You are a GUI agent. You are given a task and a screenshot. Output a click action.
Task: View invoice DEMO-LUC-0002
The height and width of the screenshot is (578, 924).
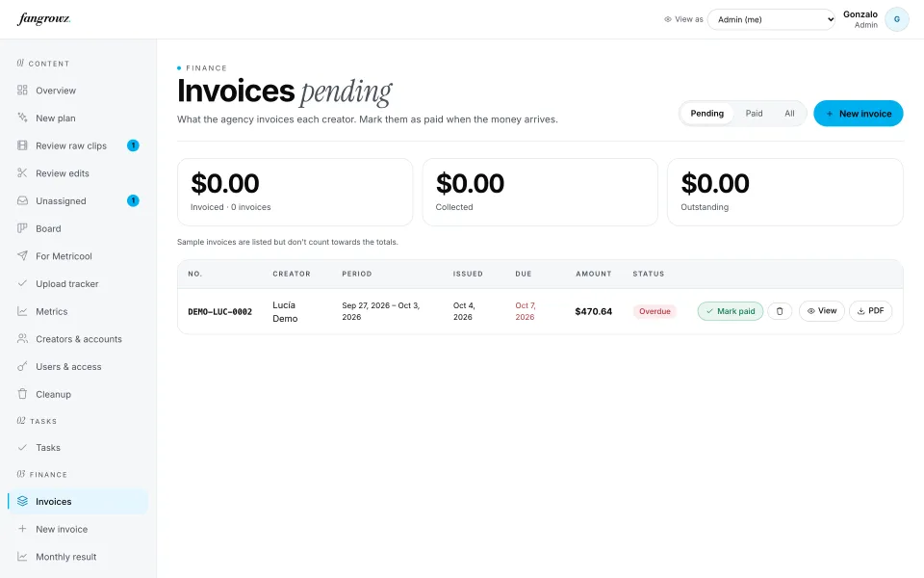click(x=821, y=311)
